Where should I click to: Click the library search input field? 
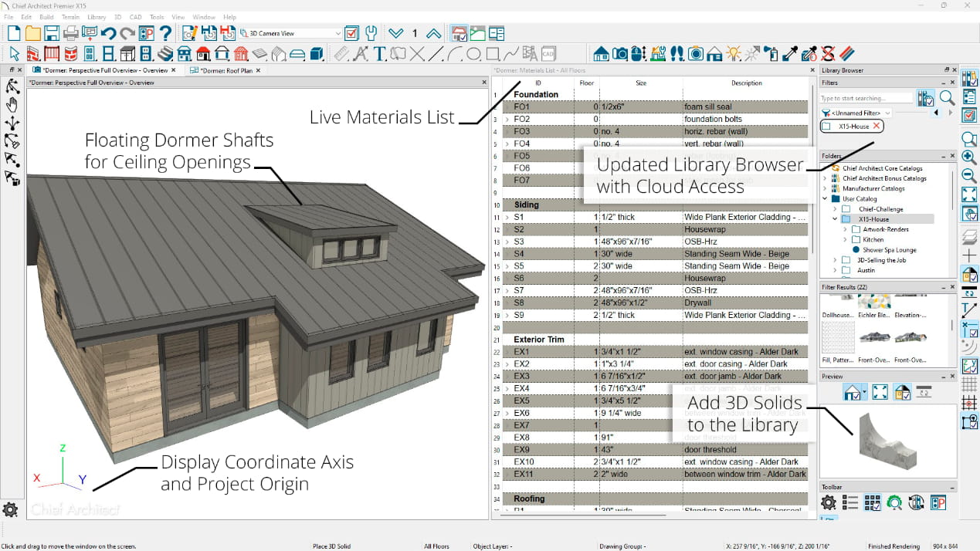pyautogui.click(x=866, y=99)
